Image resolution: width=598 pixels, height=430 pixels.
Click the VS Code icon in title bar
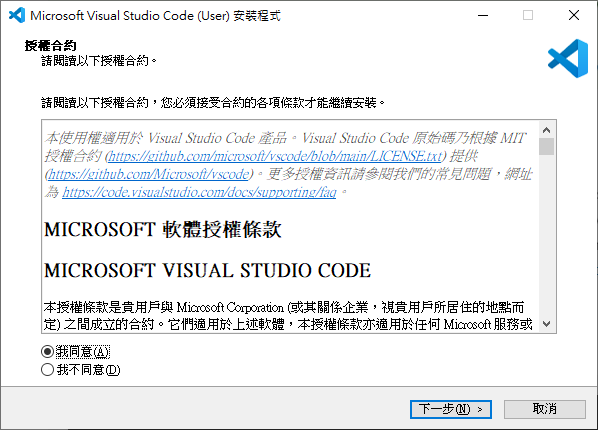click(x=17, y=15)
